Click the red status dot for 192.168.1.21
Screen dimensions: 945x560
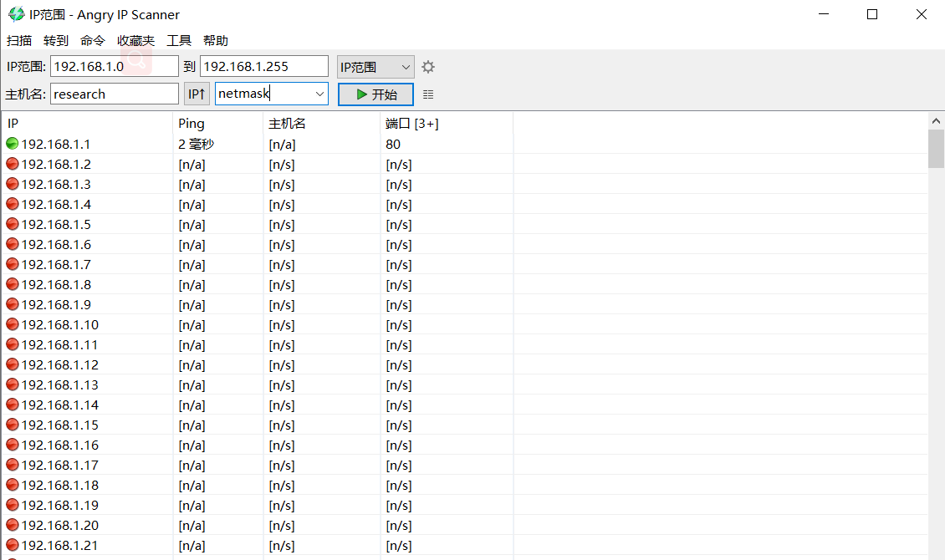click(x=12, y=545)
